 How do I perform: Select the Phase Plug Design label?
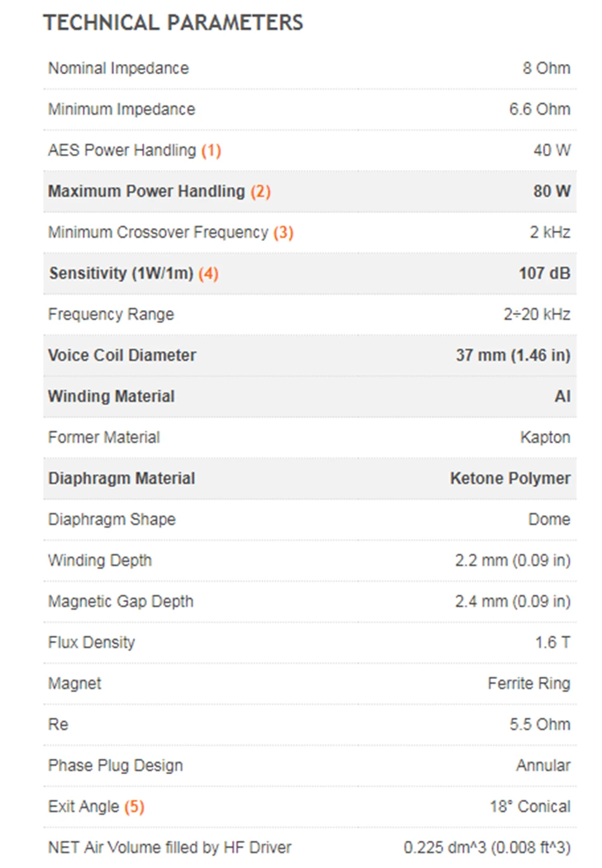[115, 765]
